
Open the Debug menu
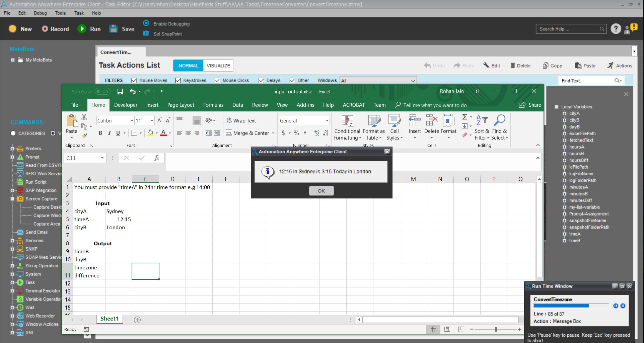click(40, 13)
